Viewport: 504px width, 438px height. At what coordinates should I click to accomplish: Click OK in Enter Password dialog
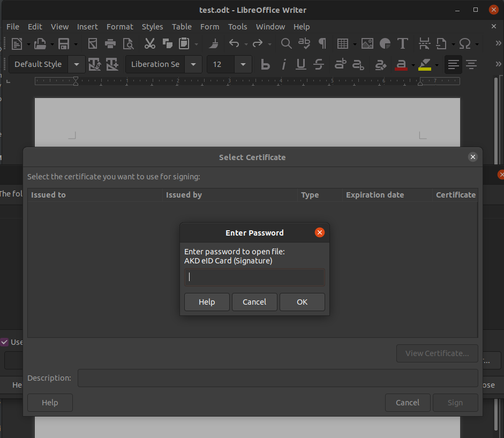coord(302,302)
